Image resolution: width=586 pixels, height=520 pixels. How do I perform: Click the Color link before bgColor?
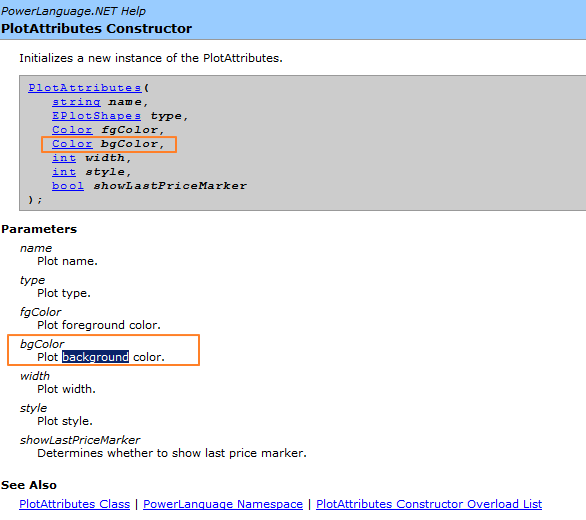coord(72,144)
